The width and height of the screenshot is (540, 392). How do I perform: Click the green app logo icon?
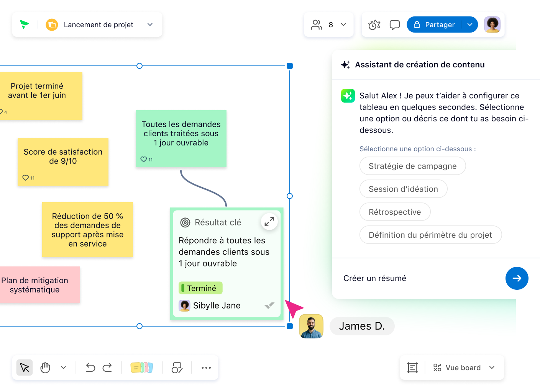tap(25, 24)
